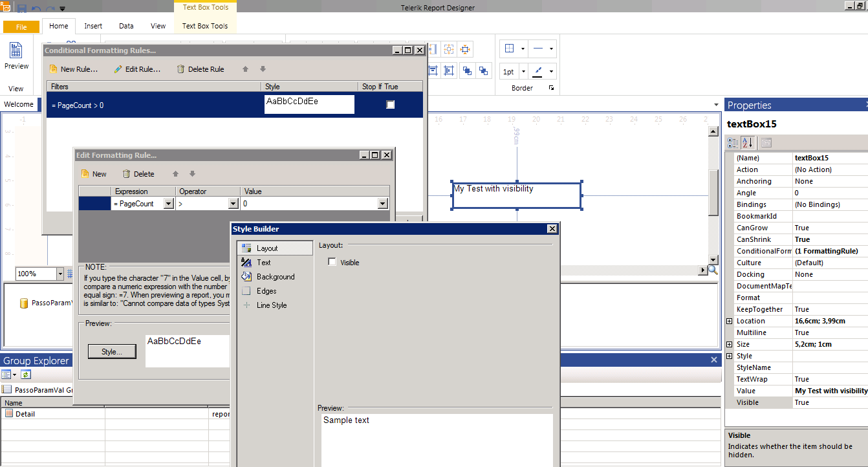Toggle the Visible checkbox in Style Builder
Image resolution: width=868 pixels, height=467 pixels.
point(332,262)
